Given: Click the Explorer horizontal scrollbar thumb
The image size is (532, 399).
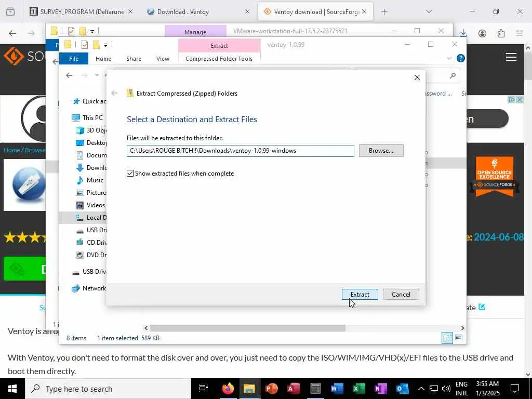Looking at the screenshot, I should pyautogui.click(x=248, y=328).
